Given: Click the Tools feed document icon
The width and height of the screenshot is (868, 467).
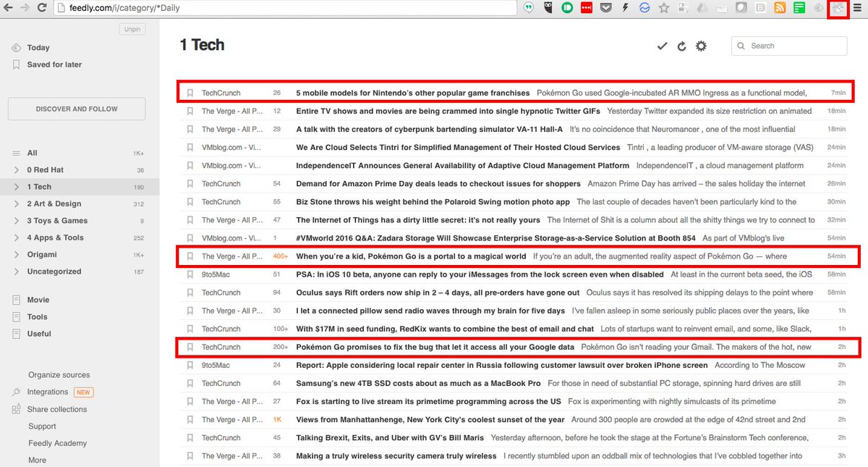Looking at the screenshot, I should pyautogui.click(x=17, y=316).
